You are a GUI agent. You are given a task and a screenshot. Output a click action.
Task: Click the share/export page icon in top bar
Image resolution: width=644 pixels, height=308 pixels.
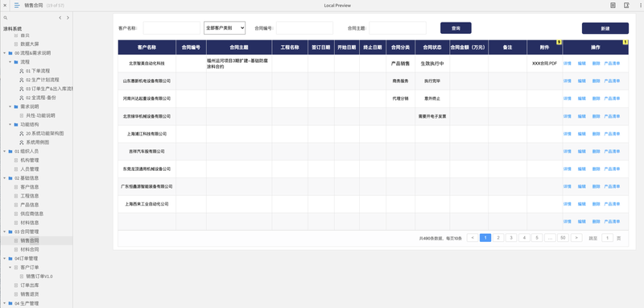click(x=627, y=6)
